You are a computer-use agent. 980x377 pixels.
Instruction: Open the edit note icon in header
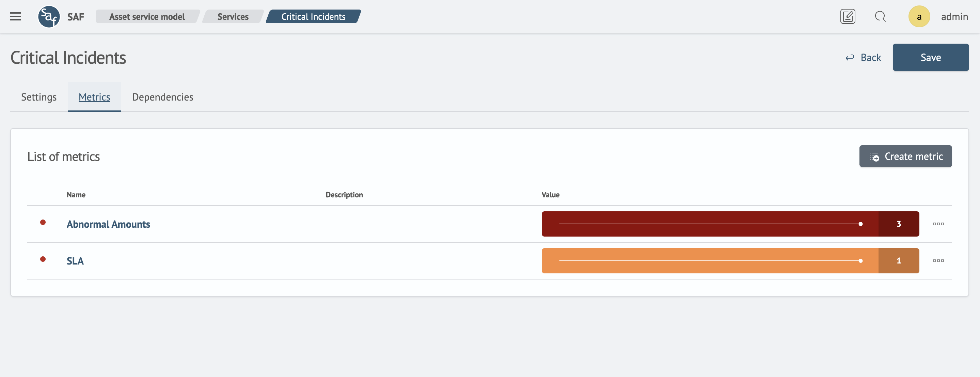pos(848,16)
